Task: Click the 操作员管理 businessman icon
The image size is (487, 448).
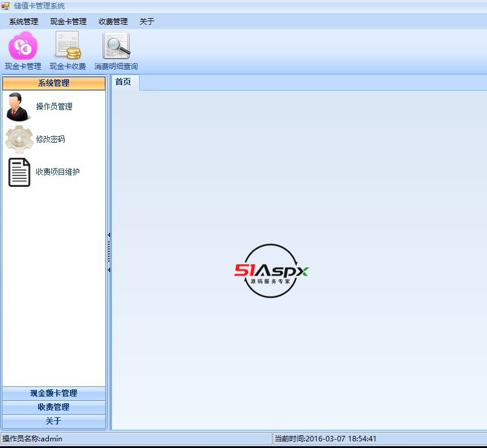Action: pyautogui.click(x=18, y=107)
